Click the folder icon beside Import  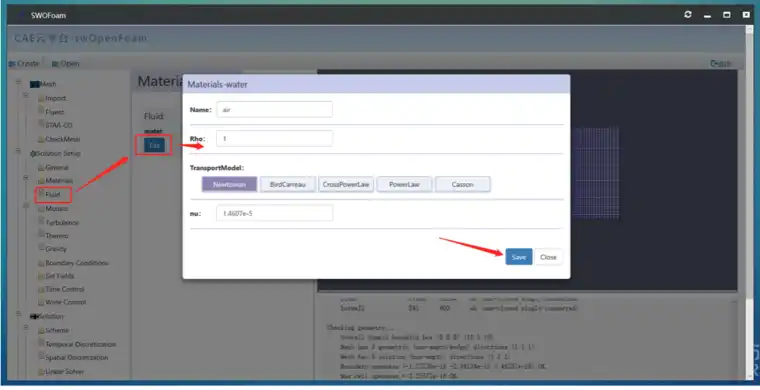click(x=41, y=98)
